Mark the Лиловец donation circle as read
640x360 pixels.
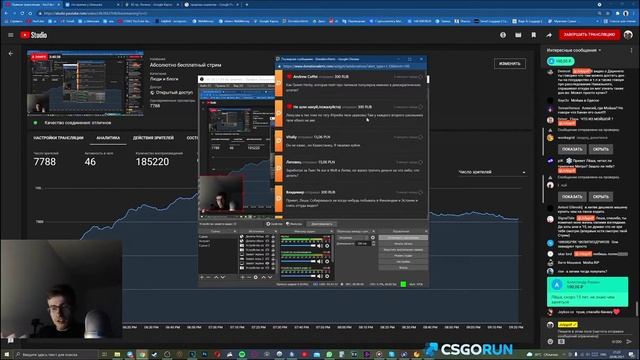420,162
